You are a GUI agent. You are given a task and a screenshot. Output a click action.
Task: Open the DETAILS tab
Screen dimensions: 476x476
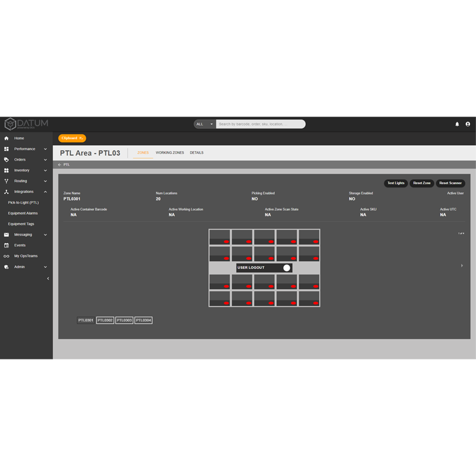click(x=196, y=152)
